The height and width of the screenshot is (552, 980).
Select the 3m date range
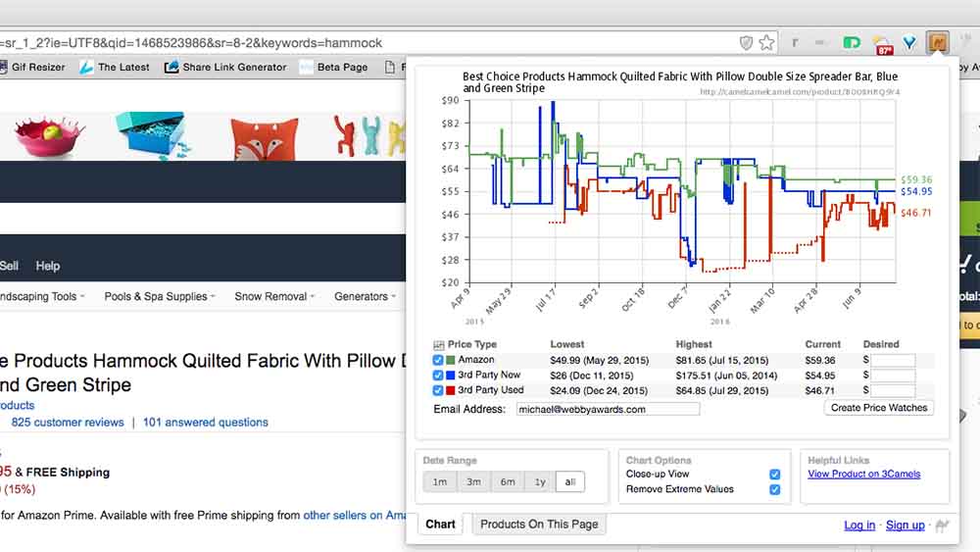click(x=473, y=481)
